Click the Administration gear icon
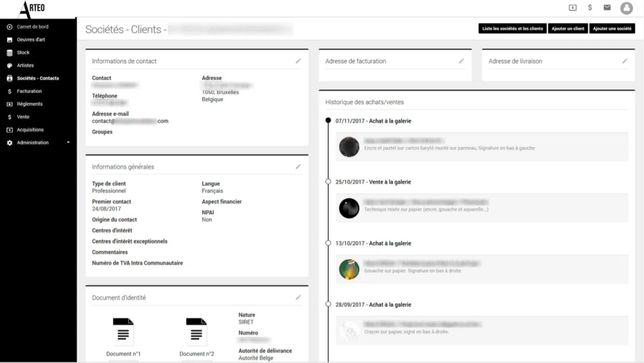The image size is (644, 363). (x=9, y=142)
